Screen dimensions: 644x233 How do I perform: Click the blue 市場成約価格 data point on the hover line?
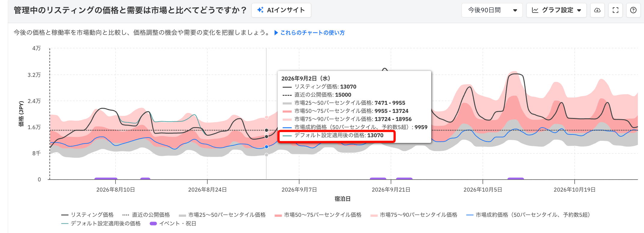pyautogui.click(x=266, y=147)
